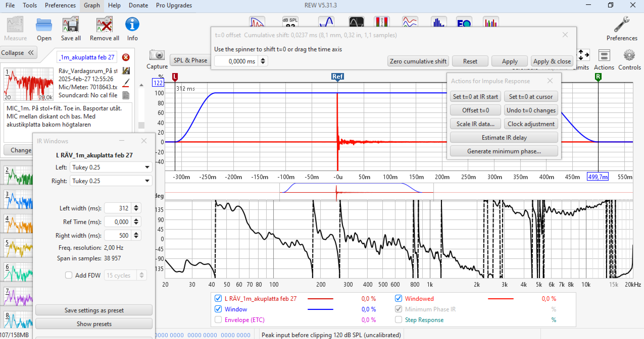Open the RTA tool icon
Viewport: 644px width, 339px height.
click(439, 22)
